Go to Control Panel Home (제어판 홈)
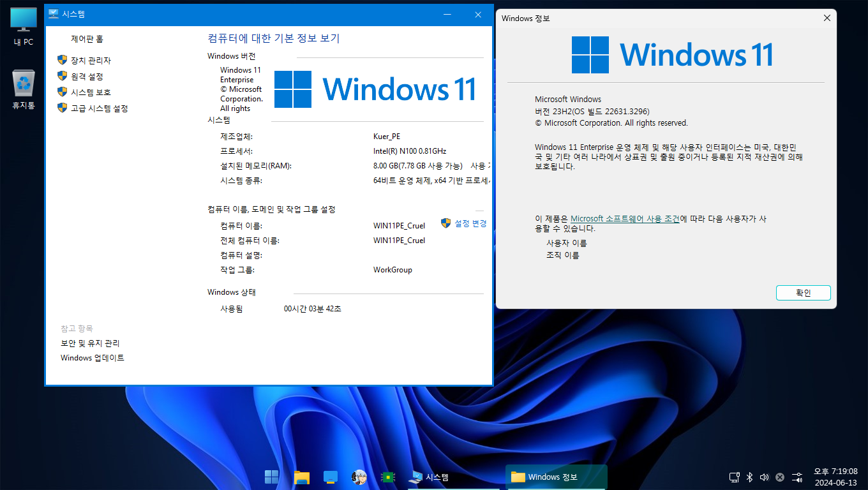The height and width of the screenshot is (490, 868). [x=87, y=39]
